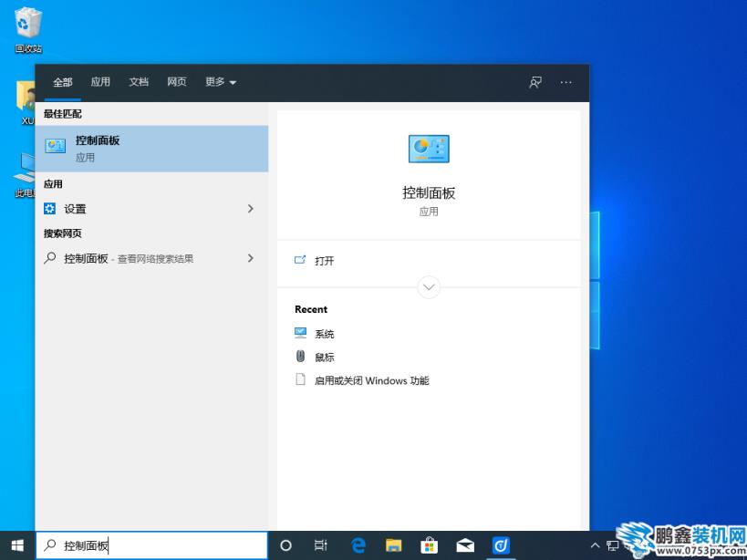Select the Recycle Bin desktop icon
747x560 pixels.
pyautogui.click(x=28, y=29)
